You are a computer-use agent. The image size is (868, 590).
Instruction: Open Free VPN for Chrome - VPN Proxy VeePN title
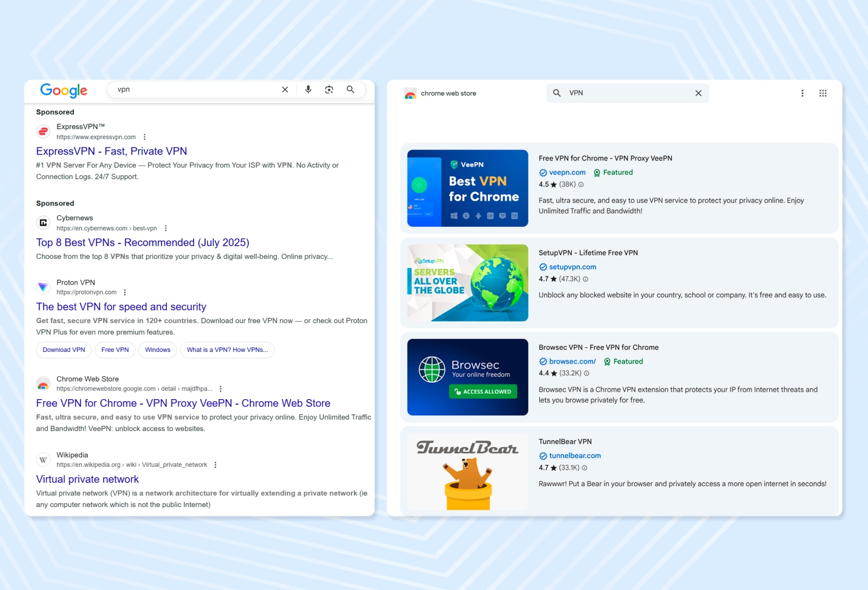[605, 158]
